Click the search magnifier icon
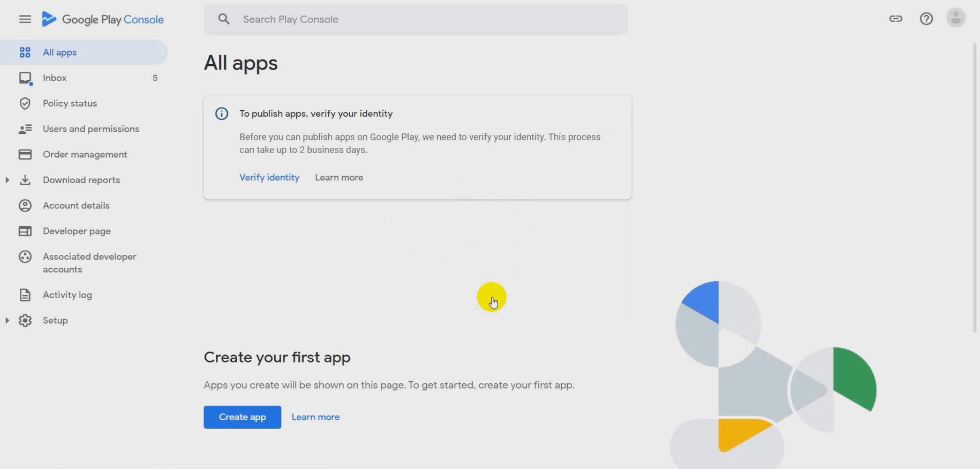The image size is (980, 469). click(x=224, y=19)
